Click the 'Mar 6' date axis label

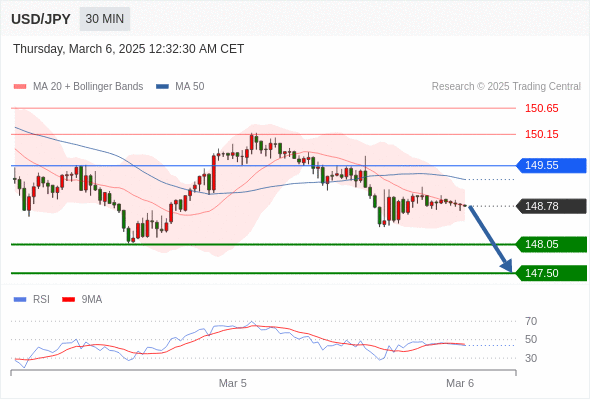(x=460, y=383)
